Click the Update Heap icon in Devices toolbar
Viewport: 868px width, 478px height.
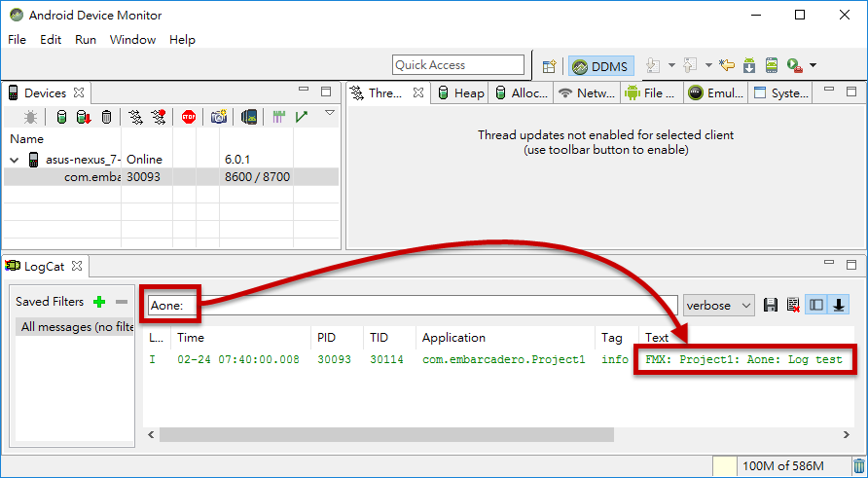pyautogui.click(x=62, y=117)
